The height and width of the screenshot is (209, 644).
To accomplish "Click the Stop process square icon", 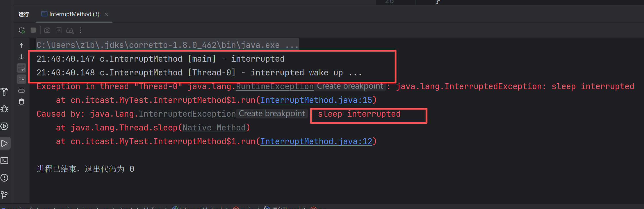I will point(33,30).
